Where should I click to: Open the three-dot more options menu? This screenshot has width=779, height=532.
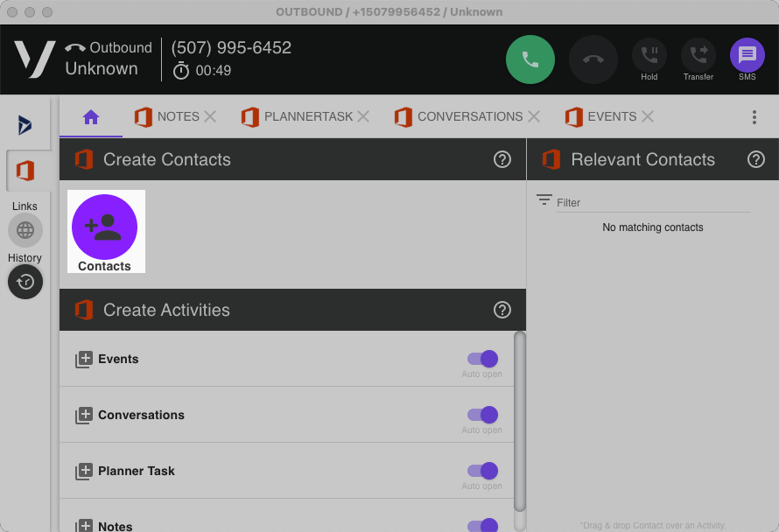point(754,117)
